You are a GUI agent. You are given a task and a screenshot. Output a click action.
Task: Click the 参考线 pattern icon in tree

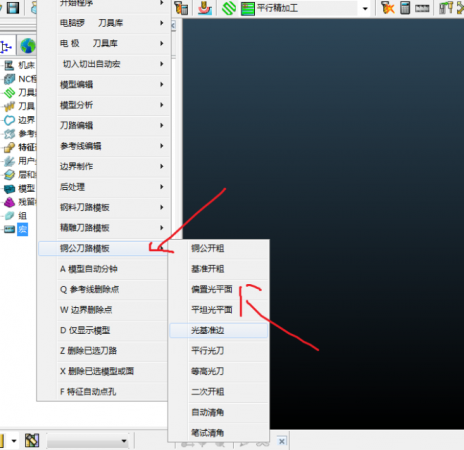(x=9, y=134)
